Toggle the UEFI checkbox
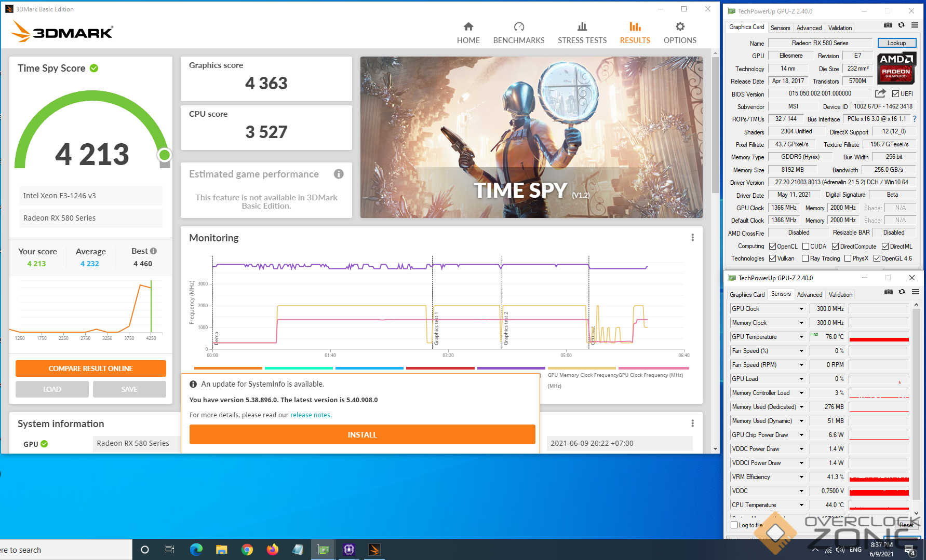Viewport: 926px width, 560px height. click(x=895, y=94)
